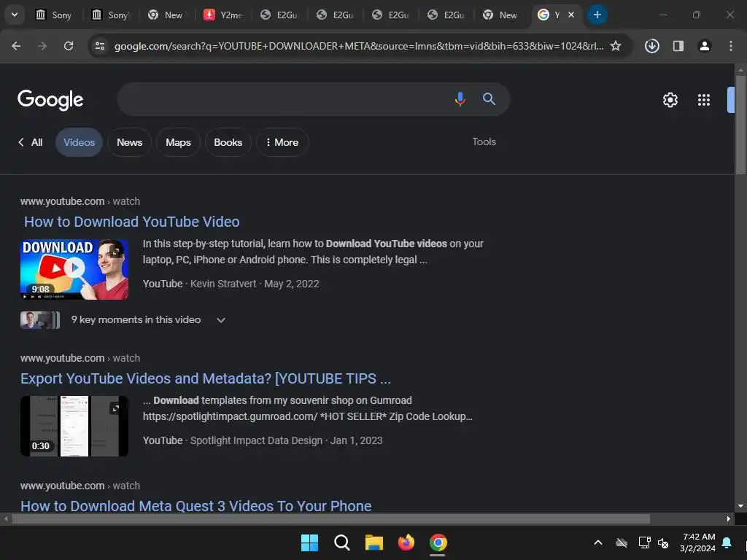Select the Books filter
Image resolution: width=747 pixels, height=560 pixels.
(x=228, y=142)
